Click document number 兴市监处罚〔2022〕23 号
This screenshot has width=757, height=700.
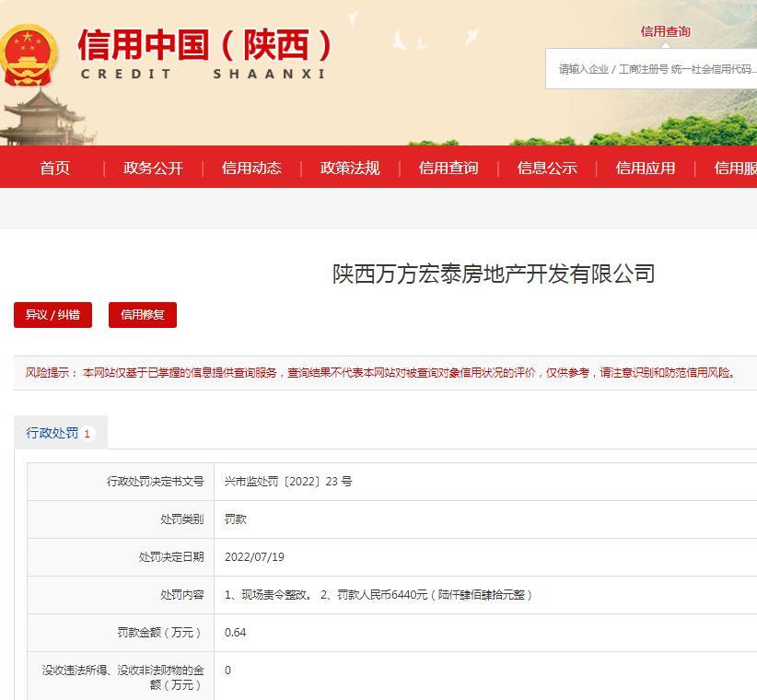pos(288,482)
